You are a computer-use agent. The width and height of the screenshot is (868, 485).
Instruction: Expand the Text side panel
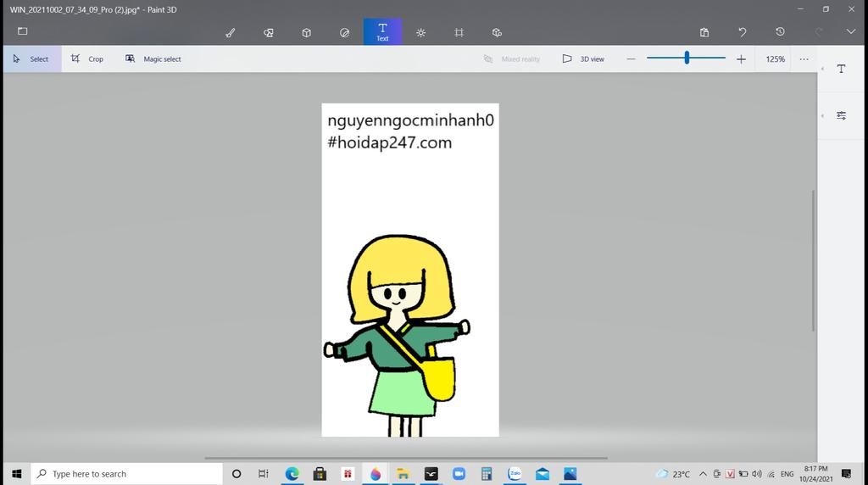point(841,69)
